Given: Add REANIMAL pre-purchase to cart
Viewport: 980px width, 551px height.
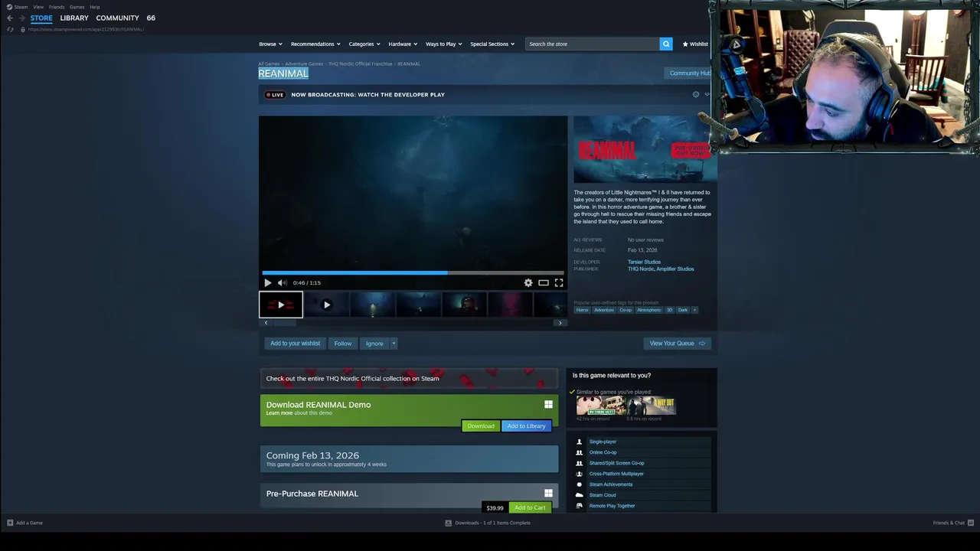Looking at the screenshot, I should pyautogui.click(x=530, y=507).
